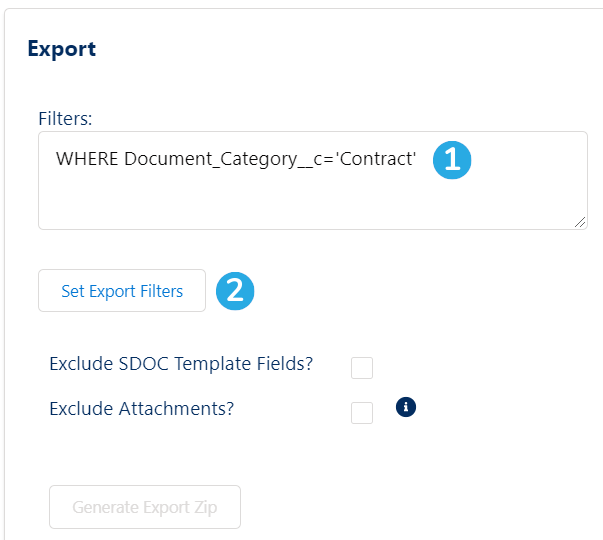The image size is (603, 540).
Task: Focus the Filters text area
Action: 313,181
